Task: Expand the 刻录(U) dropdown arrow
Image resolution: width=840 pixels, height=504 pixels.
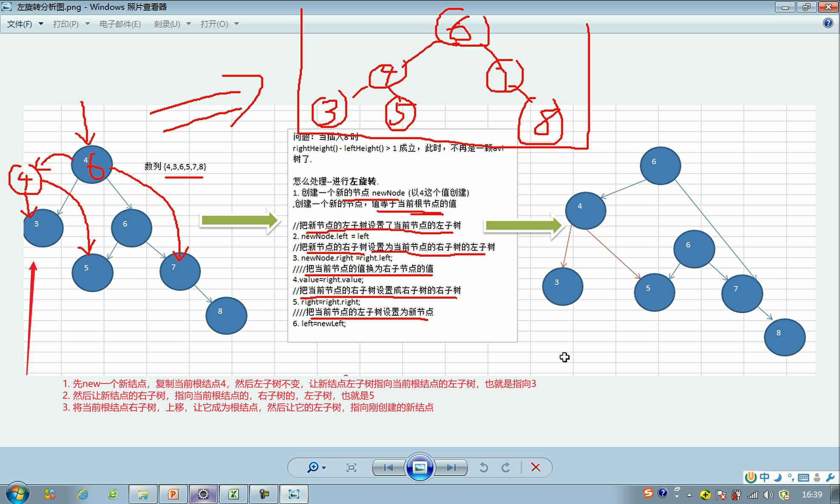Action: coord(188,24)
